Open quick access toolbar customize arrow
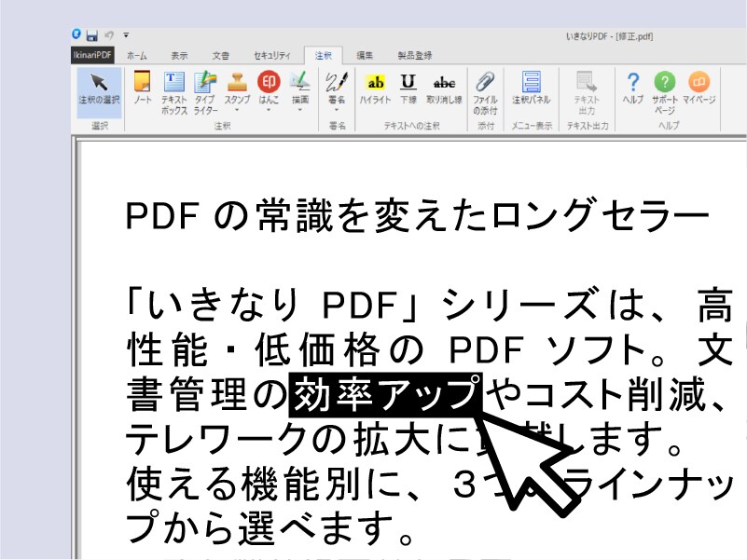747x560 pixels. tap(126, 35)
